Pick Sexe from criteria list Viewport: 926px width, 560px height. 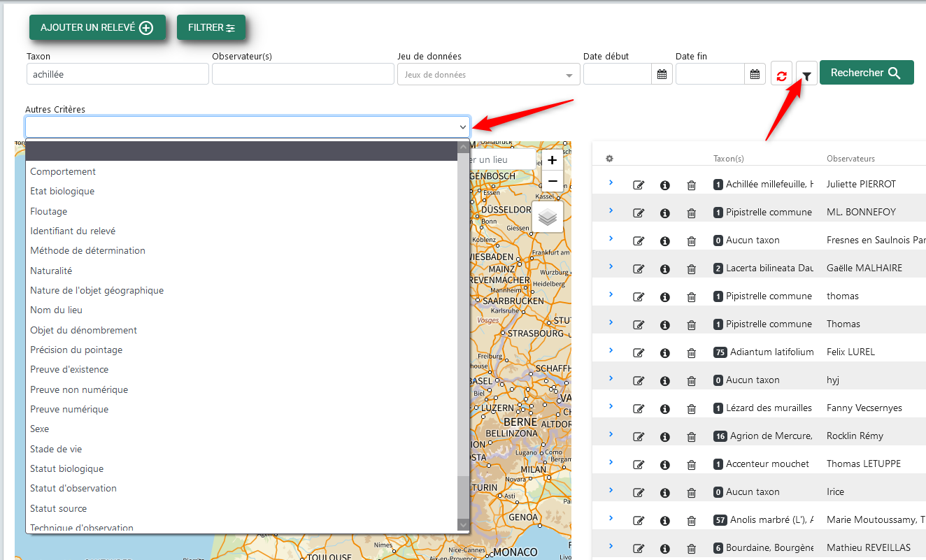point(242,429)
